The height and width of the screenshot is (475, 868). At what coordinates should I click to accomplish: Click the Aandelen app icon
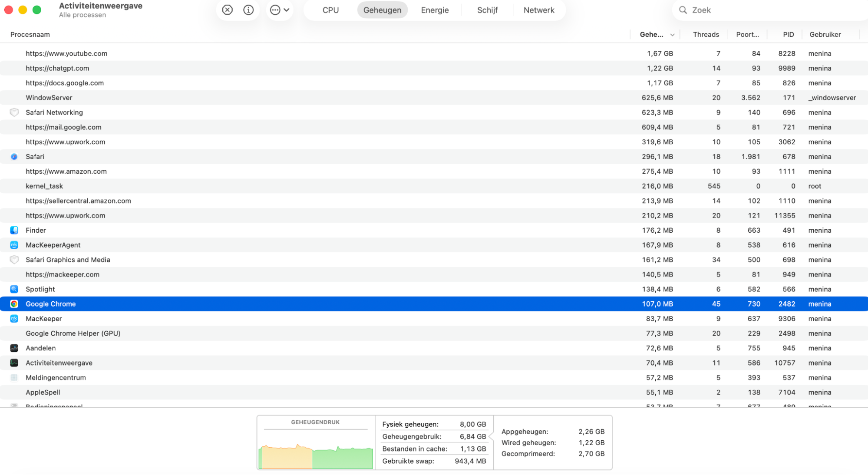click(14, 348)
